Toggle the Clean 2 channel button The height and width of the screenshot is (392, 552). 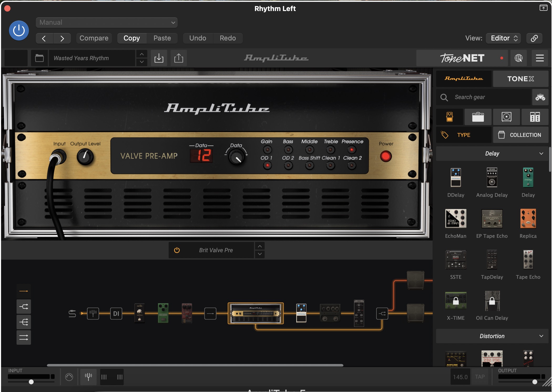[x=352, y=166]
